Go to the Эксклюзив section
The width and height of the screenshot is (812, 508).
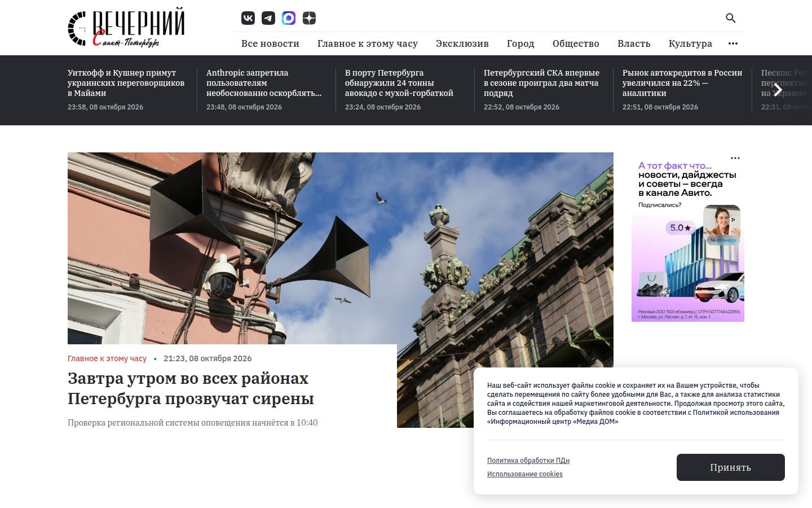pyautogui.click(x=462, y=43)
